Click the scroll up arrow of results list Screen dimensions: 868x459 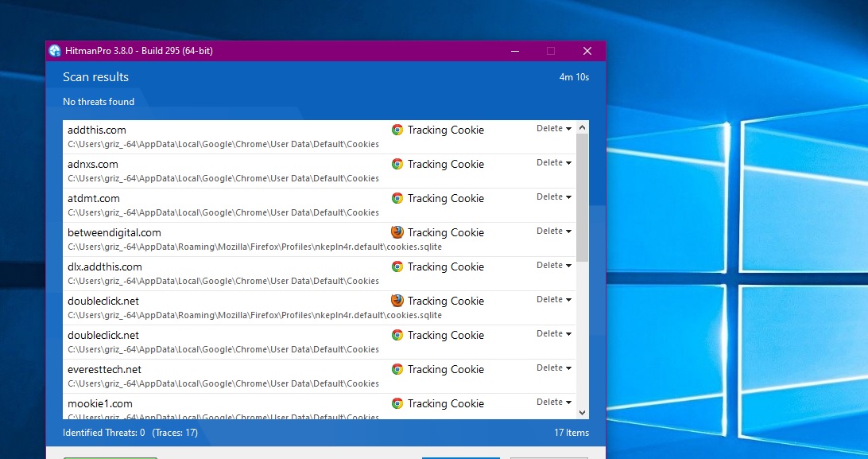(x=582, y=127)
